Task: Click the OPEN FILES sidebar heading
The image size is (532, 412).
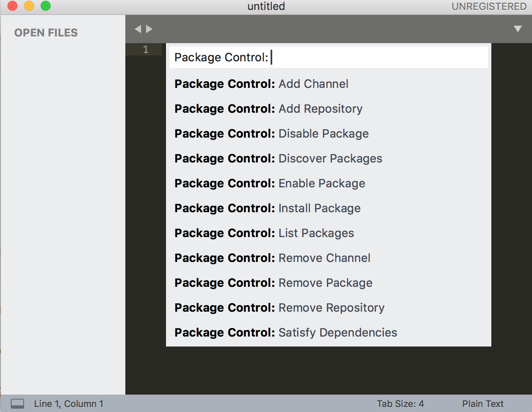Action: click(x=46, y=33)
